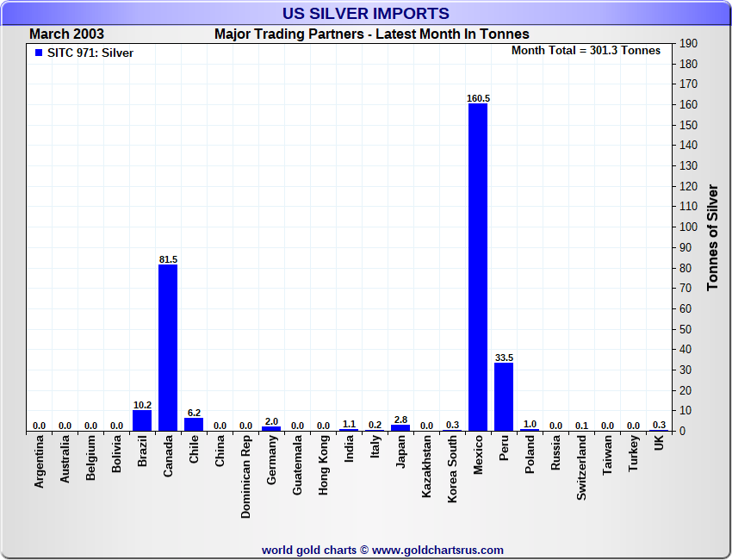The width and height of the screenshot is (732, 560).
Task: Click the Peru bar
Action: click(x=504, y=396)
